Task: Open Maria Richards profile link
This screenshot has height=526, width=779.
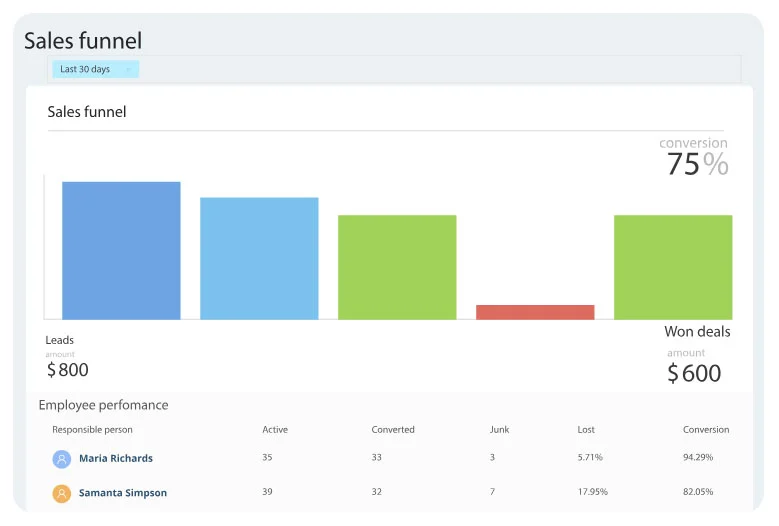Action: click(116, 459)
